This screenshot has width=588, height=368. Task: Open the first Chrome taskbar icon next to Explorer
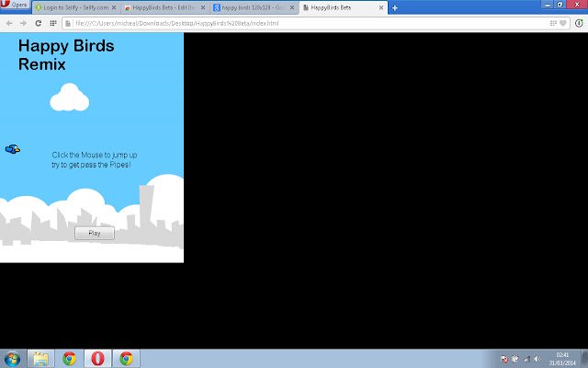click(x=70, y=359)
